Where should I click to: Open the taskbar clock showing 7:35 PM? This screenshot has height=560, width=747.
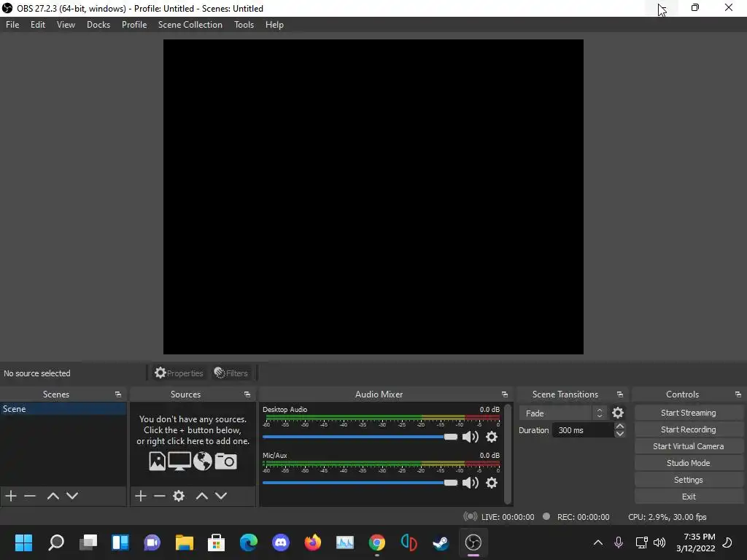pyautogui.click(x=696, y=542)
